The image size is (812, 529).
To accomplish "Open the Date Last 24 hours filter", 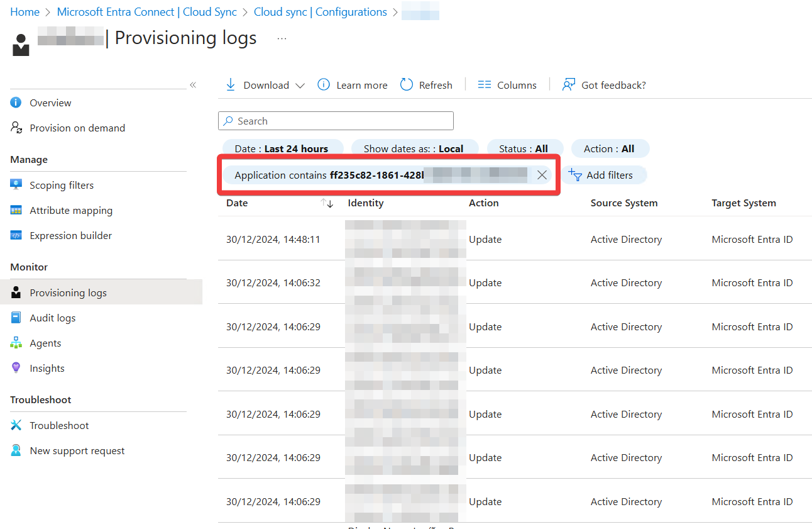I will 283,148.
